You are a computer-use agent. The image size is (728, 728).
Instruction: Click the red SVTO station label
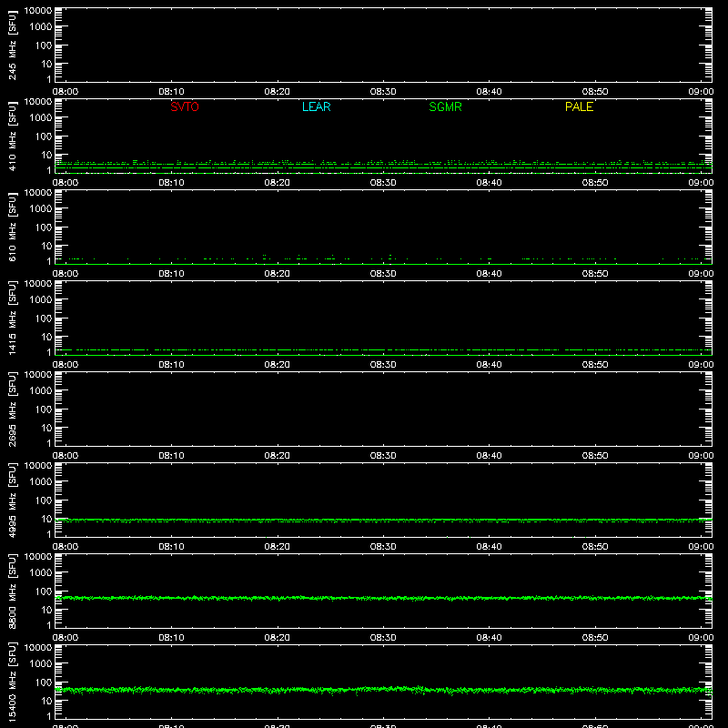(185, 106)
